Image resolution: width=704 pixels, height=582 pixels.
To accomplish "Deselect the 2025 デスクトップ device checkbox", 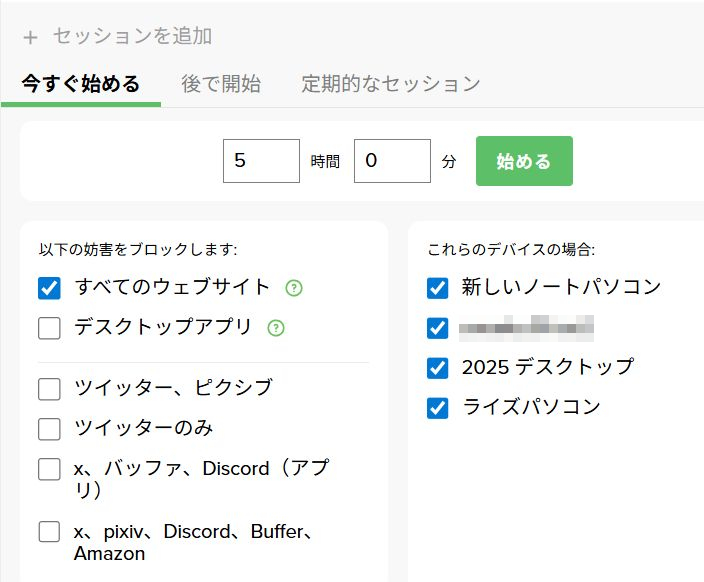I will point(437,368).
